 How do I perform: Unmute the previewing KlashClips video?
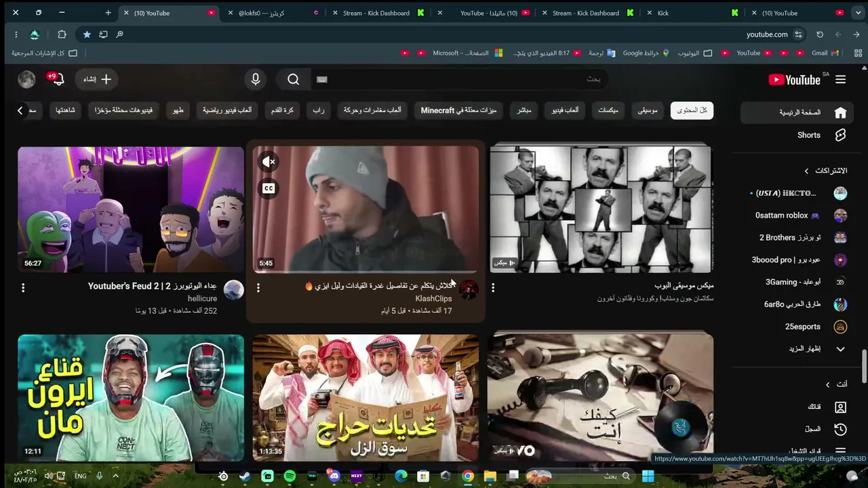click(269, 161)
